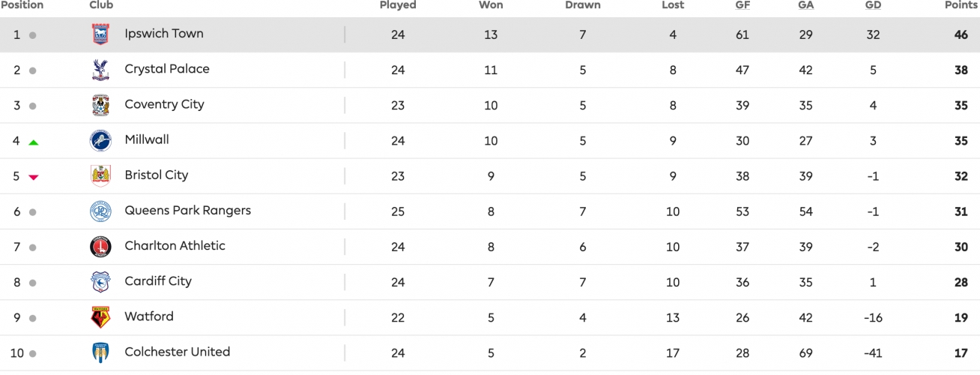This screenshot has height=375, width=980.
Task: Click the Crystal Palace club badge
Action: click(100, 70)
